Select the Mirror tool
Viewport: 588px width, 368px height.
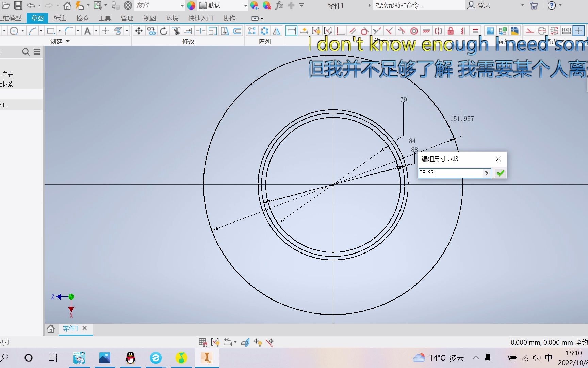pos(276,31)
